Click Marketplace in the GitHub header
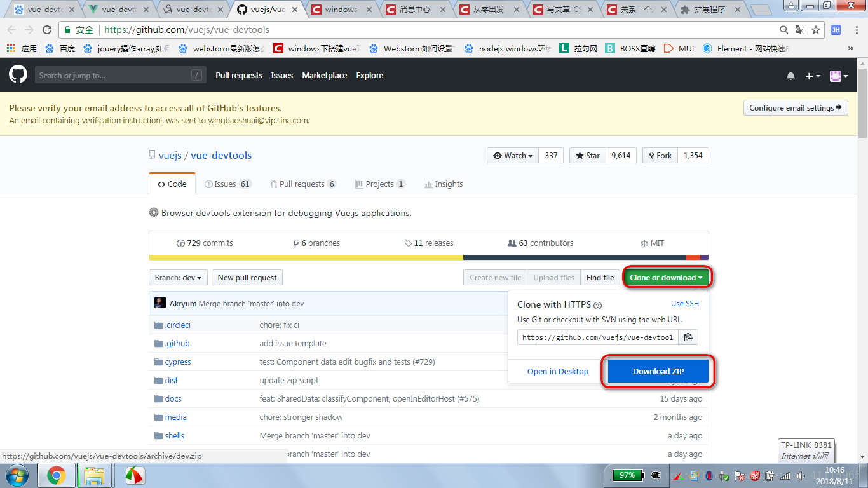This screenshot has width=868, height=488. 325,75
